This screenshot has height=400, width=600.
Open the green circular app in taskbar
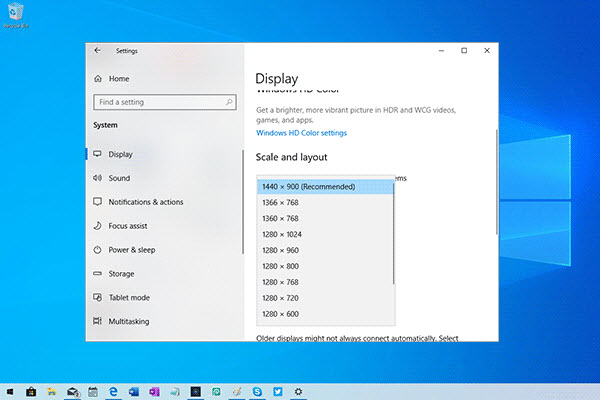click(x=216, y=392)
